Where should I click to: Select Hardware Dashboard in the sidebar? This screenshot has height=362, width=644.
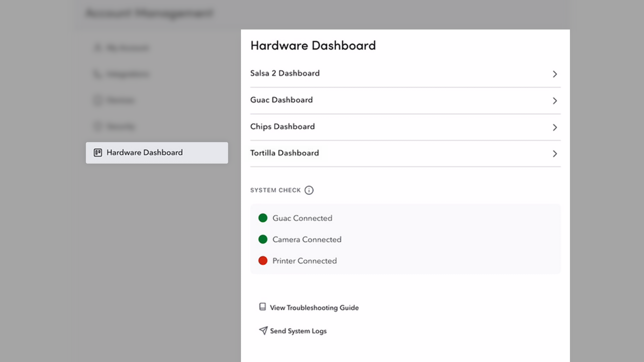pyautogui.click(x=157, y=153)
